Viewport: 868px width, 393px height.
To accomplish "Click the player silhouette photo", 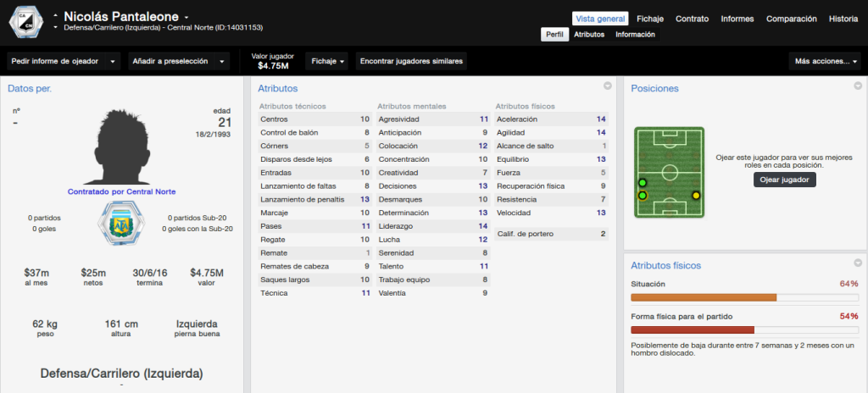I will (x=121, y=147).
